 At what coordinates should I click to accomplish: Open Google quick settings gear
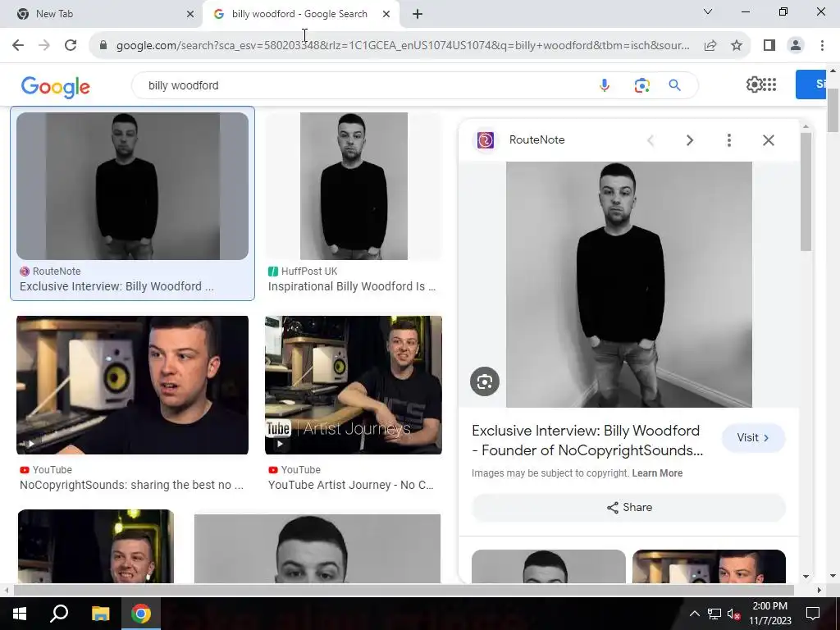coord(755,84)
